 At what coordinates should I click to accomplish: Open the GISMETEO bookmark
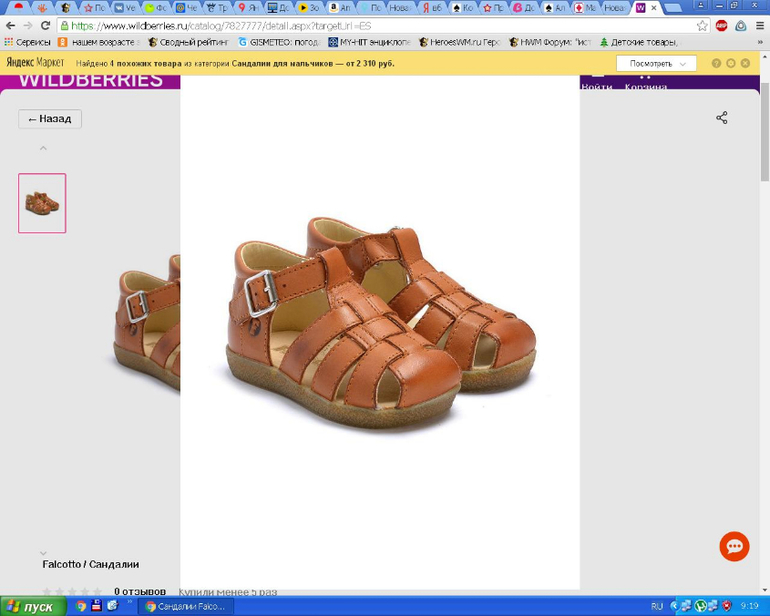coord(278,42)
